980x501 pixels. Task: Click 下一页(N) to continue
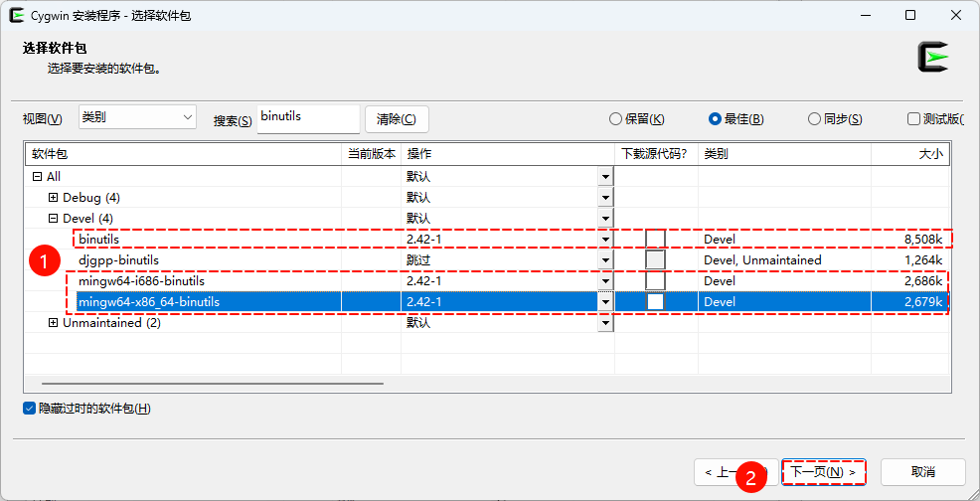(x=824, y=471)
